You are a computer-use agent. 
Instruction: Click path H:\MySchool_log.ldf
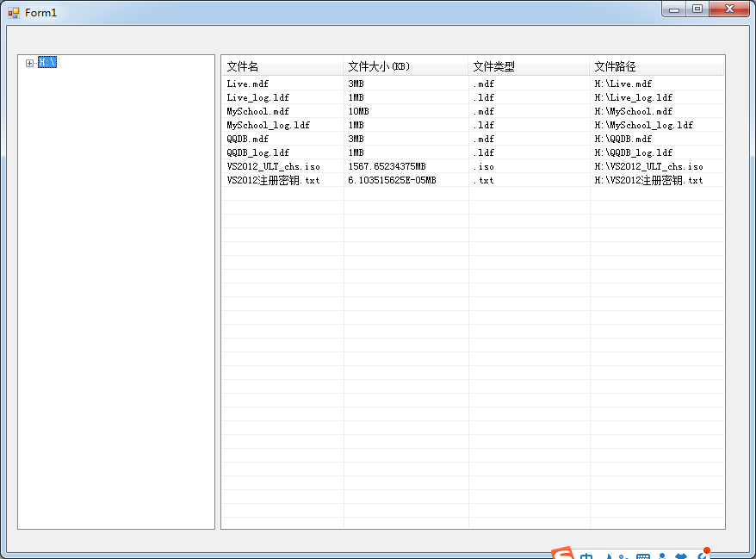click(x=644, y=126)
